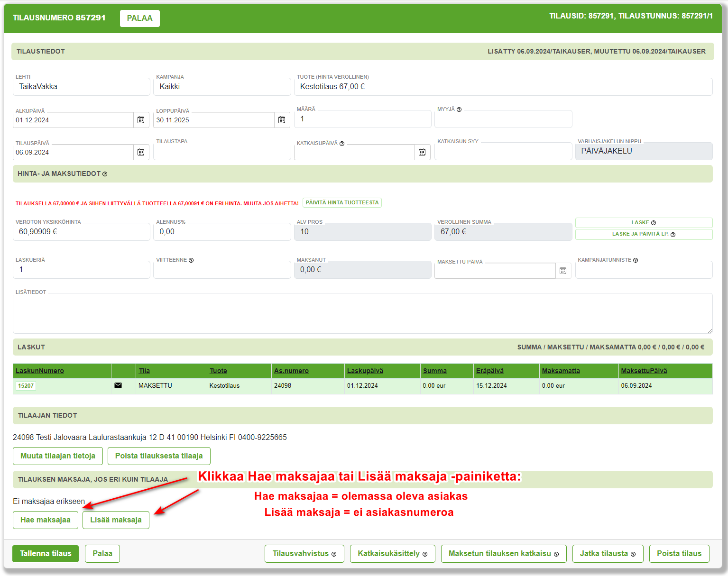
Task: Sort table by As.numero column header
Action: click(x=291, y=371)
